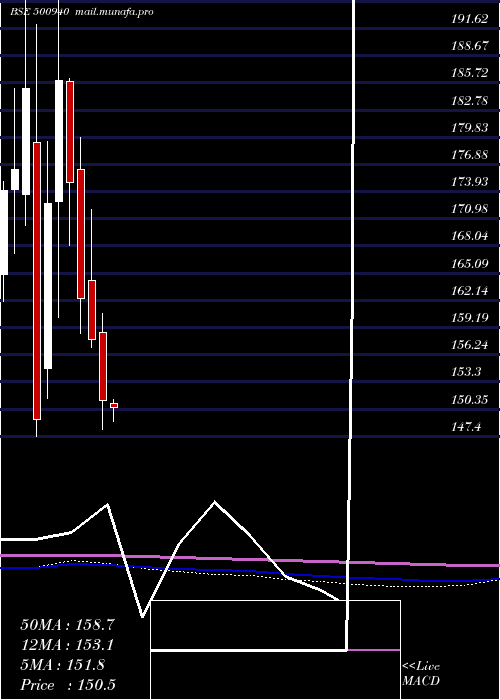Click the 170.98 price axis label
The image size is (500, 700).
(469, 209)
